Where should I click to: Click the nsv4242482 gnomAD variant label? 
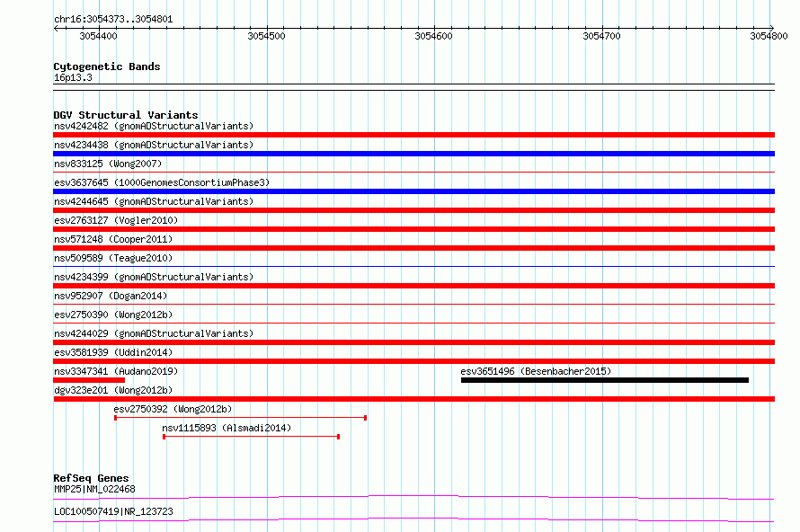tap(154, 126)
